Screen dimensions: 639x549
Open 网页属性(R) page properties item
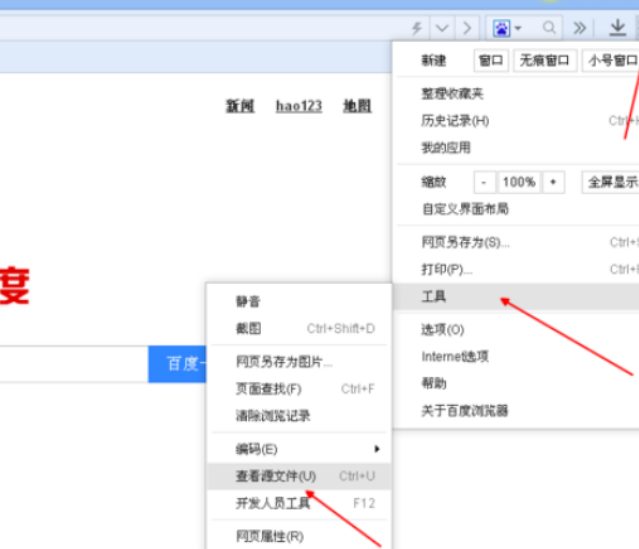(x=299, y=536)
